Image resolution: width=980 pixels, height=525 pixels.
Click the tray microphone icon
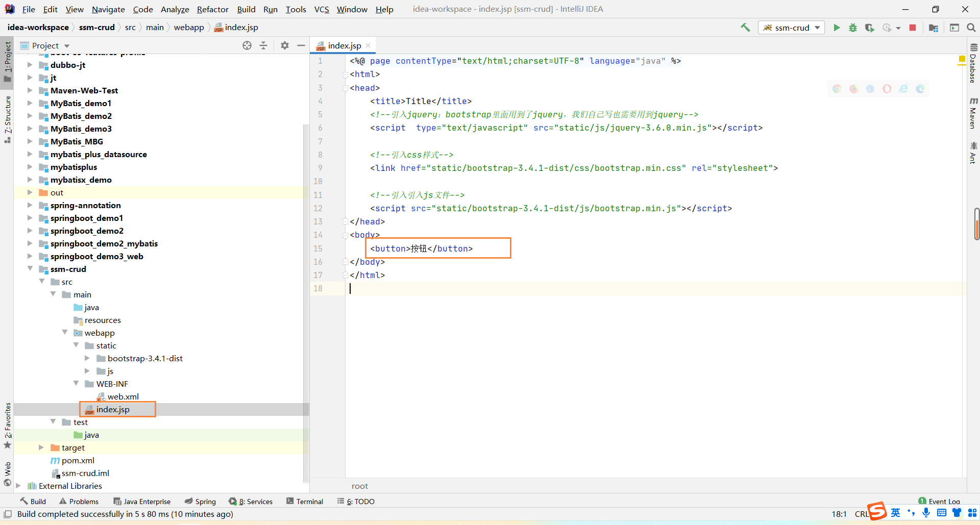tap(926, 513)
